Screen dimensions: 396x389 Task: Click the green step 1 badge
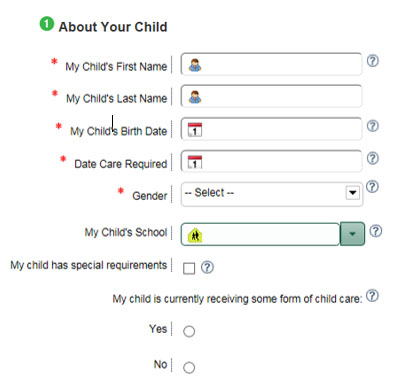point(47,24)
